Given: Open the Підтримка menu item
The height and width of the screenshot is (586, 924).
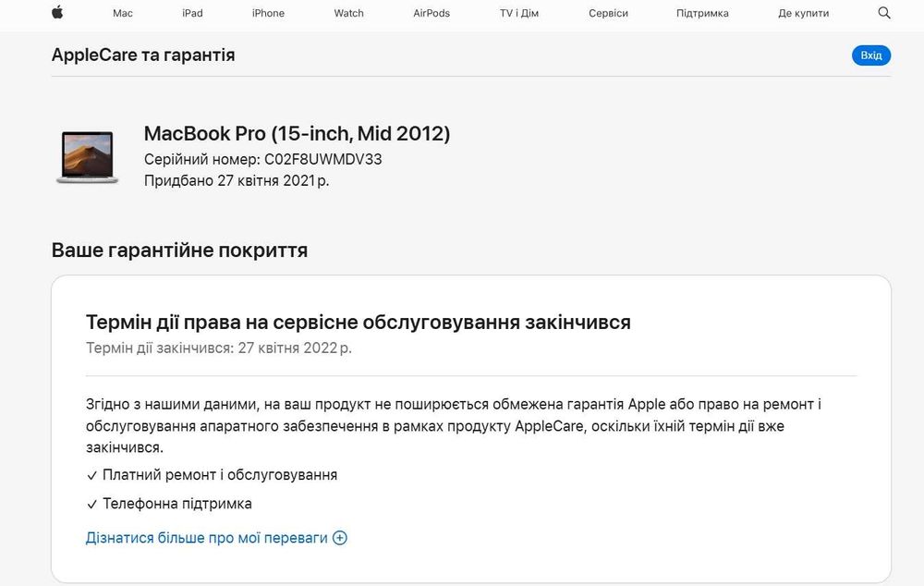Looking at the screenshot, I should click(x=702, y=13).
